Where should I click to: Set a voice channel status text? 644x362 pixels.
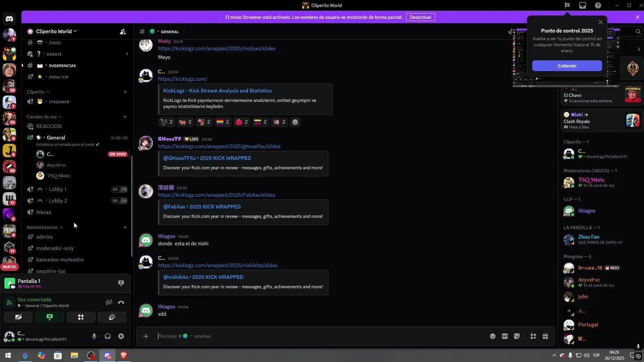67,144
